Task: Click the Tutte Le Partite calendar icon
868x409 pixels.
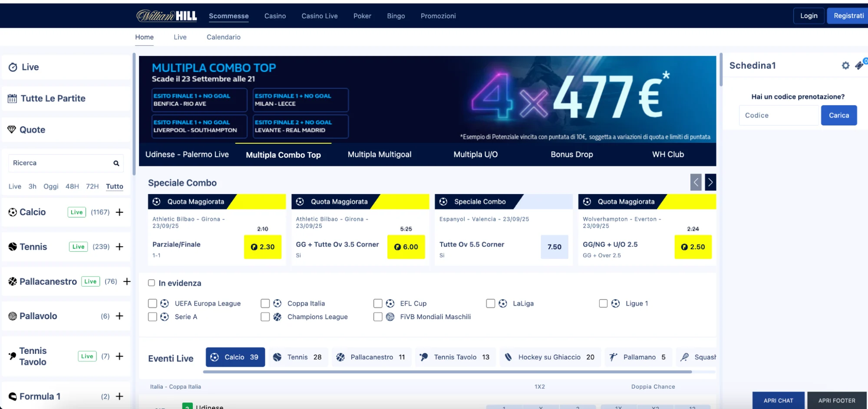Action: (12, 99)
